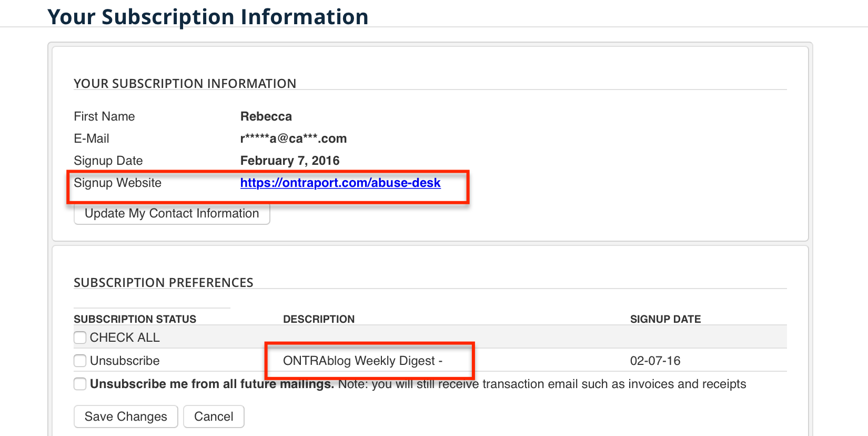Open the ontraport.com/abuse-desk link

(x=340, y=183)
